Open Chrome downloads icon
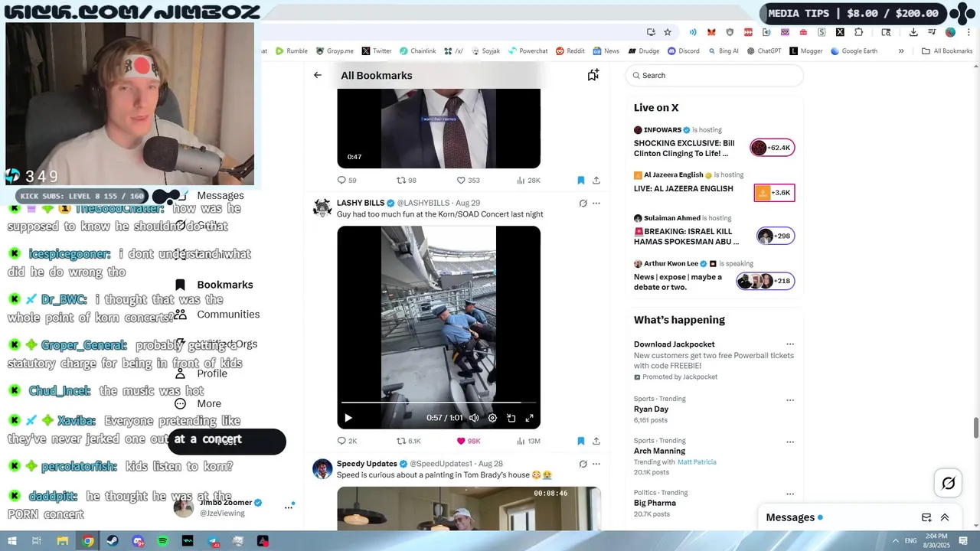Image resolution: width=980 pixels, height=551 pixels. (913, 32)
